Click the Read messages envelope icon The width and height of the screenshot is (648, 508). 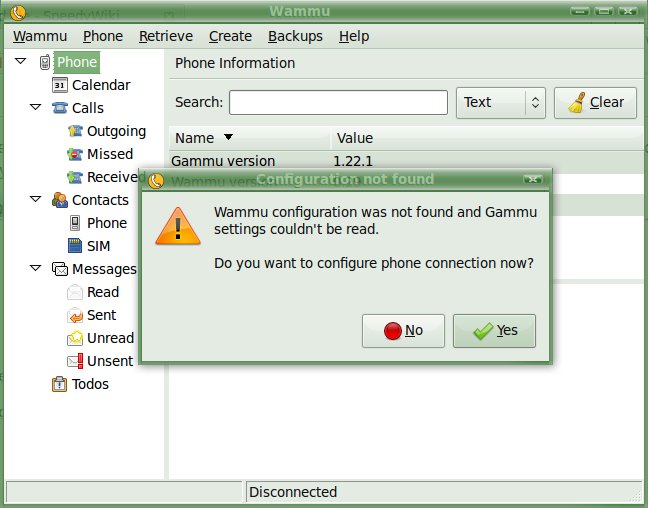(x=75, y=292)
